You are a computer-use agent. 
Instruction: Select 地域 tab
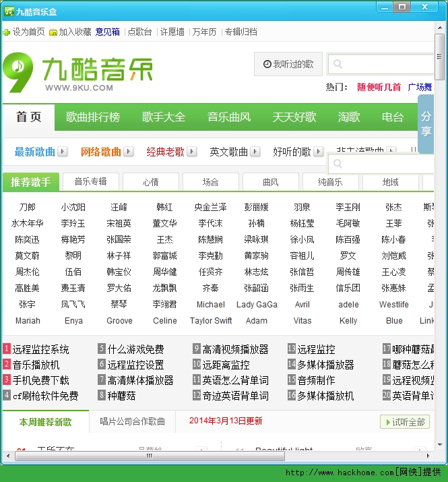point(390,182)
